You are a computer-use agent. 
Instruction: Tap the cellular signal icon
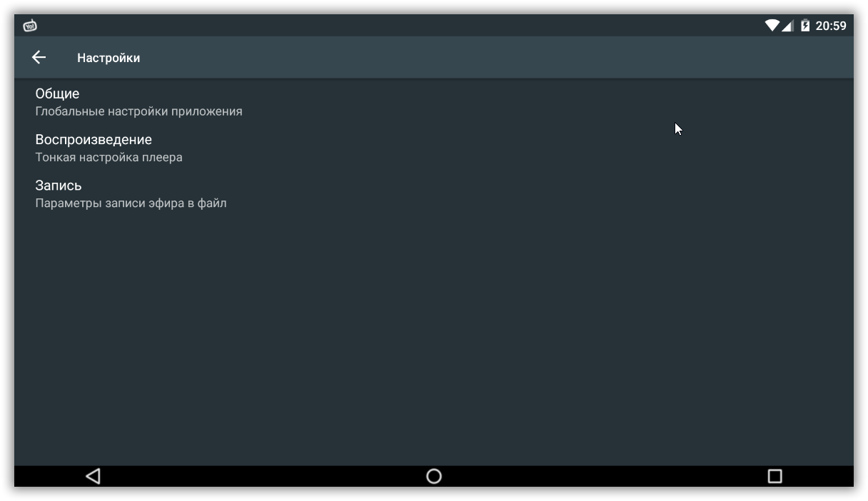coord(787,26)
